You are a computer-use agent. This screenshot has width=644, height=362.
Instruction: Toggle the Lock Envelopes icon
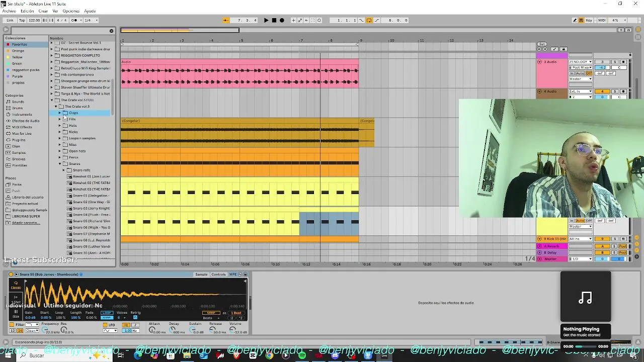click(x=563, y=49)
